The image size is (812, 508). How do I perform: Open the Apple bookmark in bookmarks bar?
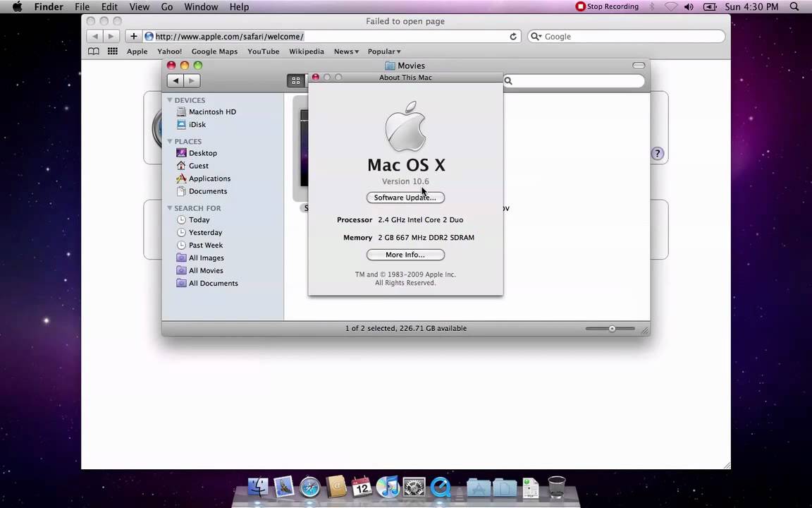click(x=137, y=52)
